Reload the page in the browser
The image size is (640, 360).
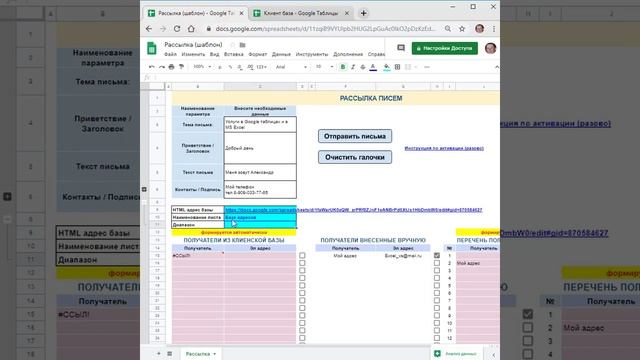pos(177,29)
